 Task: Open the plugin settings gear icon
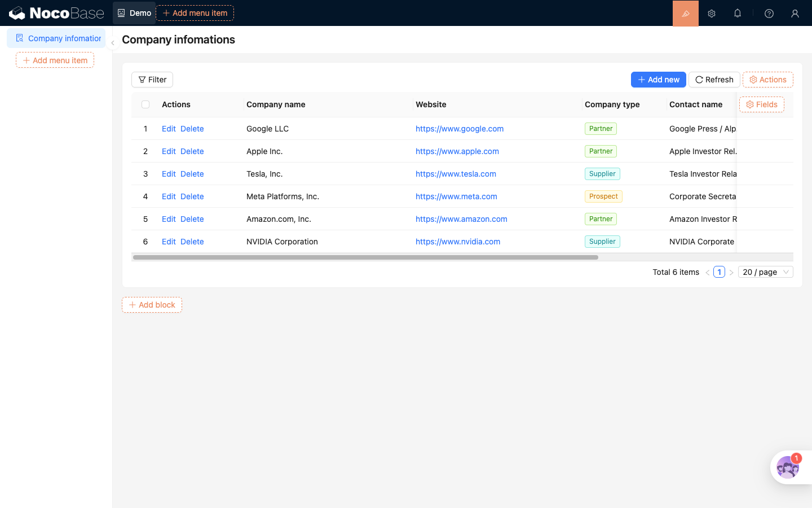click(712, 14)
